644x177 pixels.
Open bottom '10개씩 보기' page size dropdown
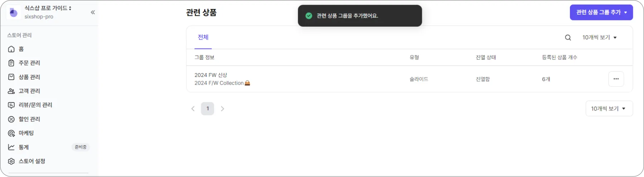point(609,108)
